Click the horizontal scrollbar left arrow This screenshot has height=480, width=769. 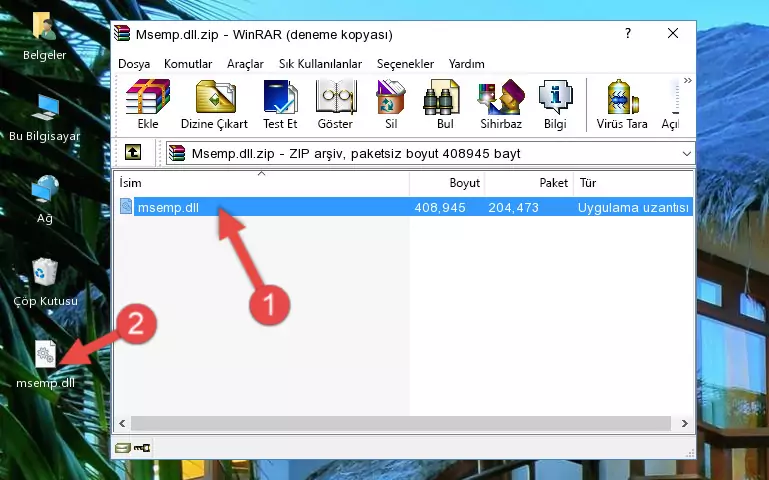click(122, 423)
